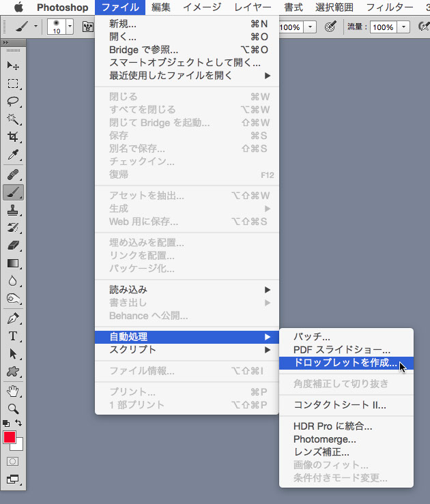430x504 pixels.
Task: Toggle the brush panel button
Action: coord(88,27)
